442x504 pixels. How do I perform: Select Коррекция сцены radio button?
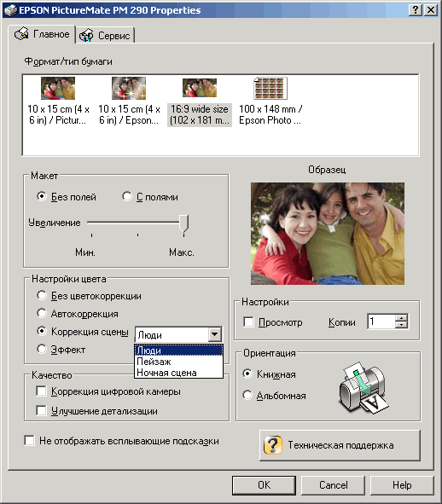[42, 331]
